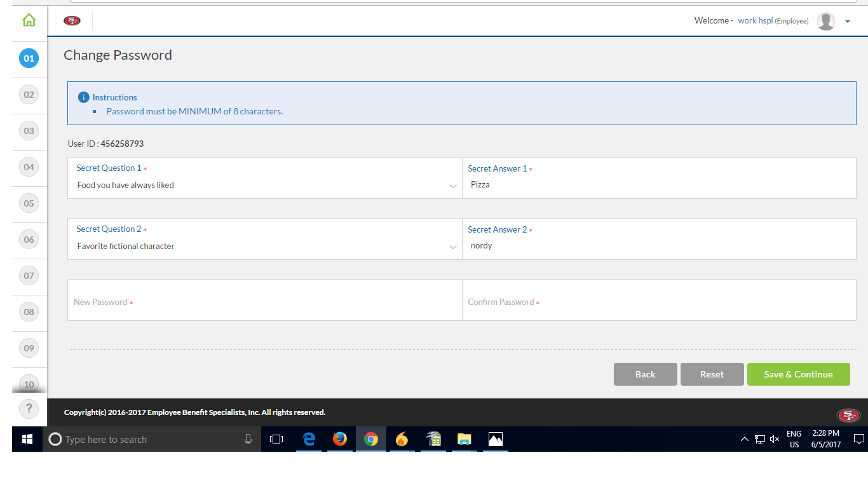Go to the green home icon
Image resolution: width=868 pixels, height=488 pixels.
click(29, 20)
